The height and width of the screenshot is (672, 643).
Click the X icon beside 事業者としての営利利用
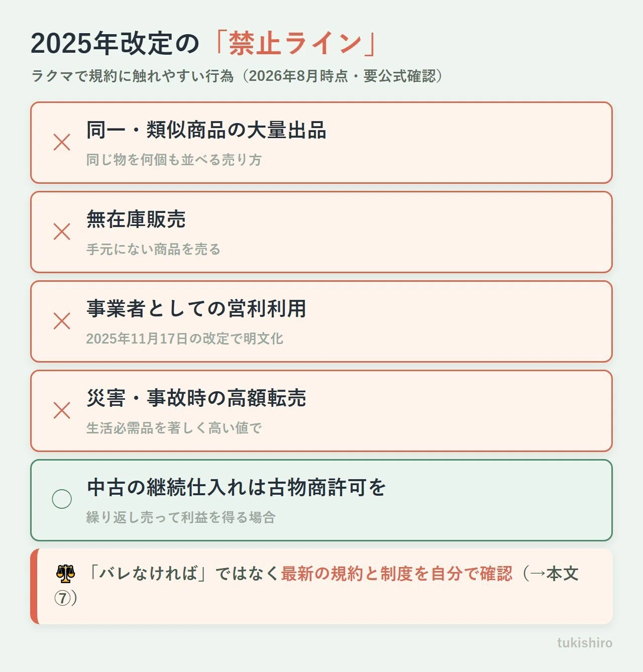(x=62, y=321)
